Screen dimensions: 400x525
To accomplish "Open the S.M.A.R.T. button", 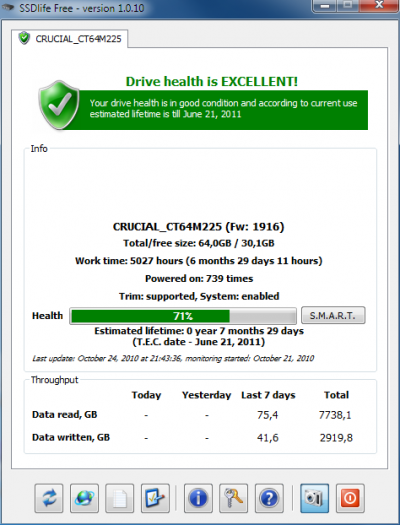I will [333, 315].
